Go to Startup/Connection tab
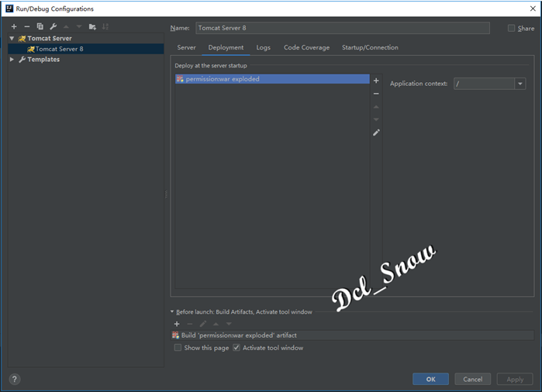The height and width of the screenshot is (392, 542). 370,48
